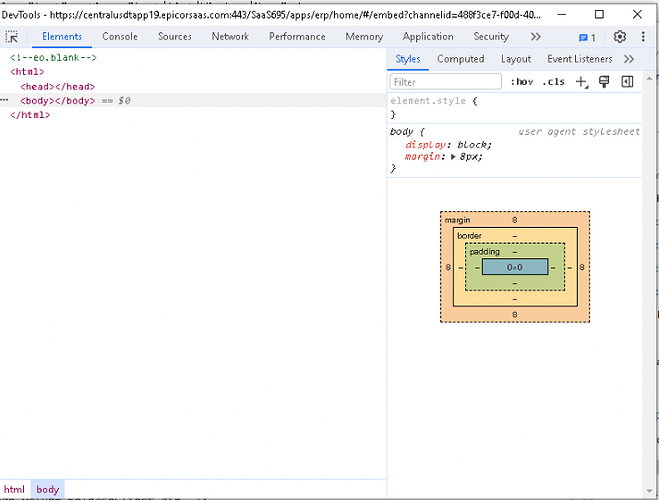Click the blue content box in box model
Viewport: 659px width, 500px height.
(x=514, y=267)
